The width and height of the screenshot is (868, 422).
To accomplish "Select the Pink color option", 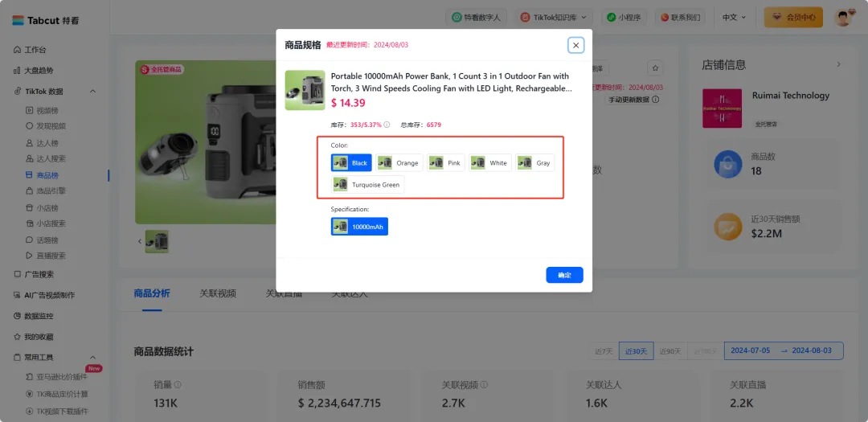I will click(x=445, y=163).
